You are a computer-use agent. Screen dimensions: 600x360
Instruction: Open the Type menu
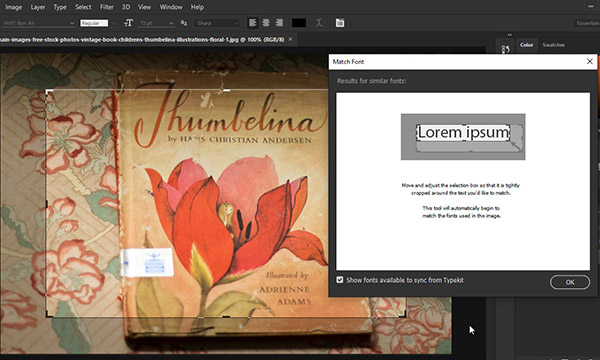60,7
